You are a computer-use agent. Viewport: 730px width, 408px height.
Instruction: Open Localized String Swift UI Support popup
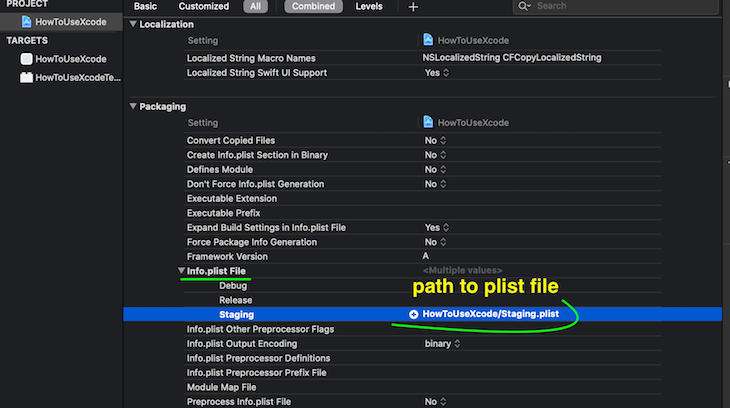437,73
